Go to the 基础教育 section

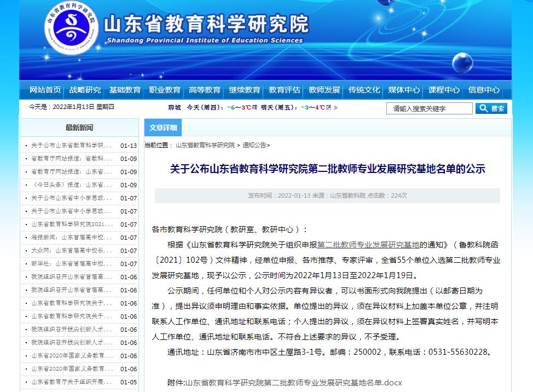click(125, 90)
